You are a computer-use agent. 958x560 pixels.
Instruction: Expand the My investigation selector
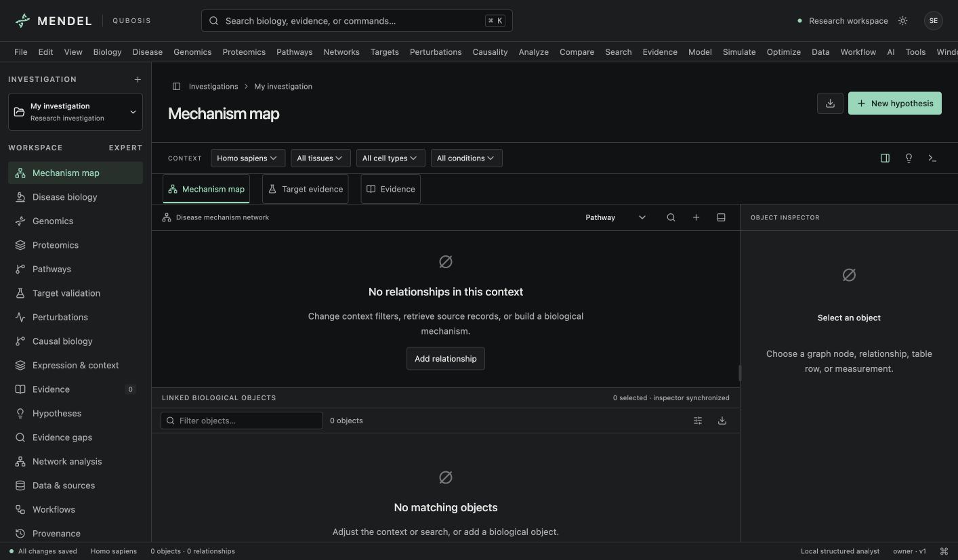75,112
